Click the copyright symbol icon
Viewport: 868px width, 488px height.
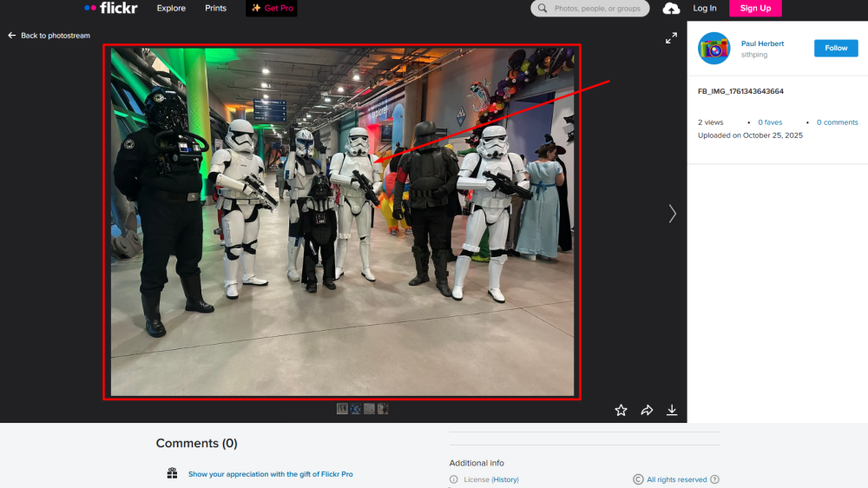(x=638, y=479)
